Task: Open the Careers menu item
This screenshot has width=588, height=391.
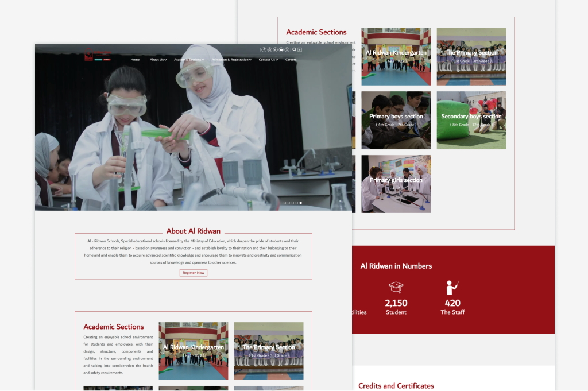Action: [291, 60]
